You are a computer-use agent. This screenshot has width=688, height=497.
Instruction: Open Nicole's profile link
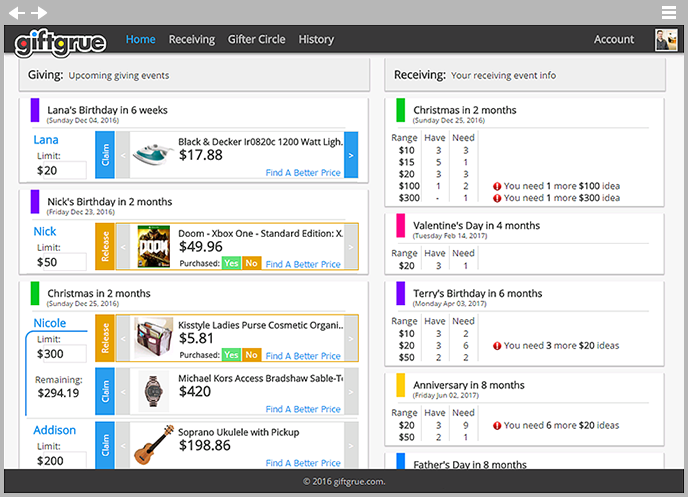pyautogui.click(x=50, y=323)
